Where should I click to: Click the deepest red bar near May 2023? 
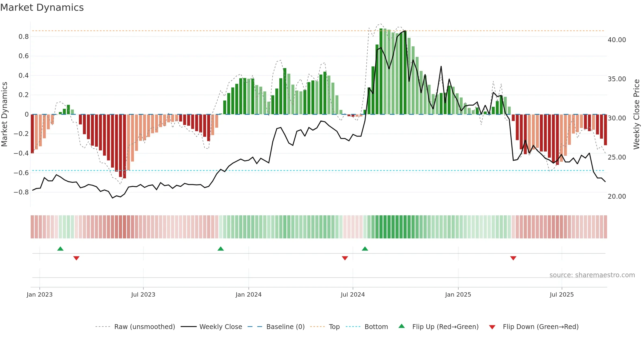tap(124, 146)
